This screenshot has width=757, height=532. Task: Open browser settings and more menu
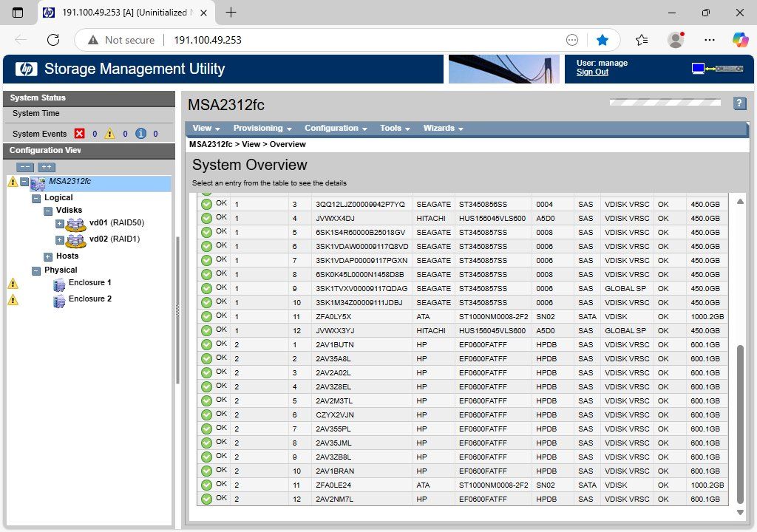pos(709,40)
